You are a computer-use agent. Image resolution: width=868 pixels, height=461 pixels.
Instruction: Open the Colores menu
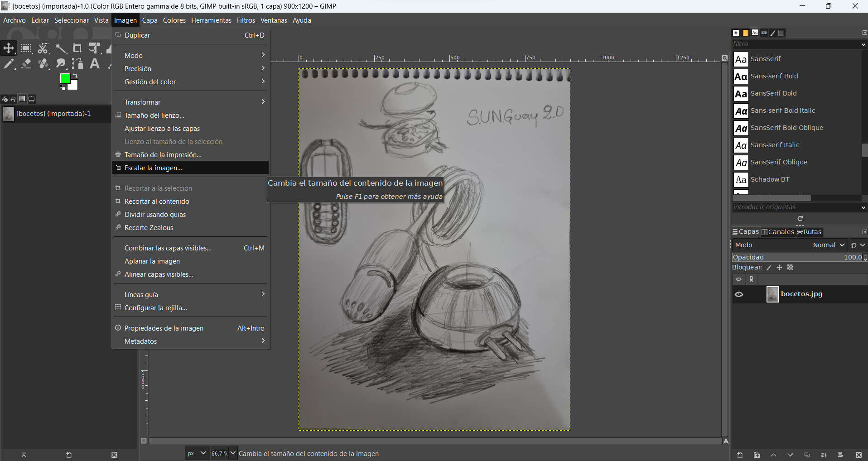click(x=174, y=20)
